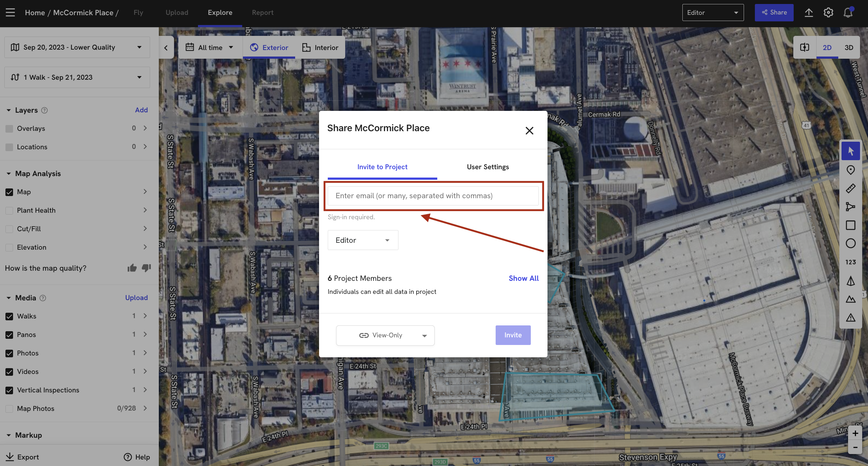
Task: Select the Interior view tab
Action: (x=320, y=47)
